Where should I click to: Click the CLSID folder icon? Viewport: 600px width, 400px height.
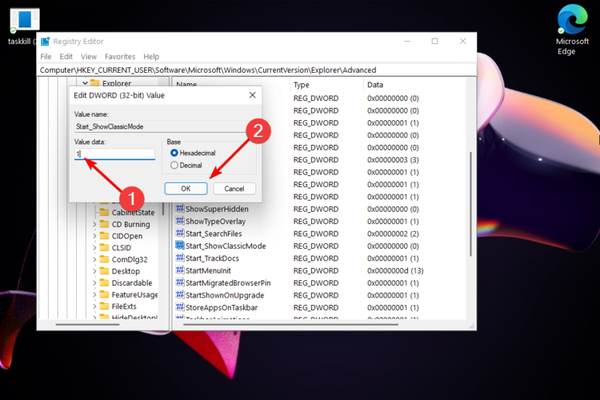click(x=104, y=248)
